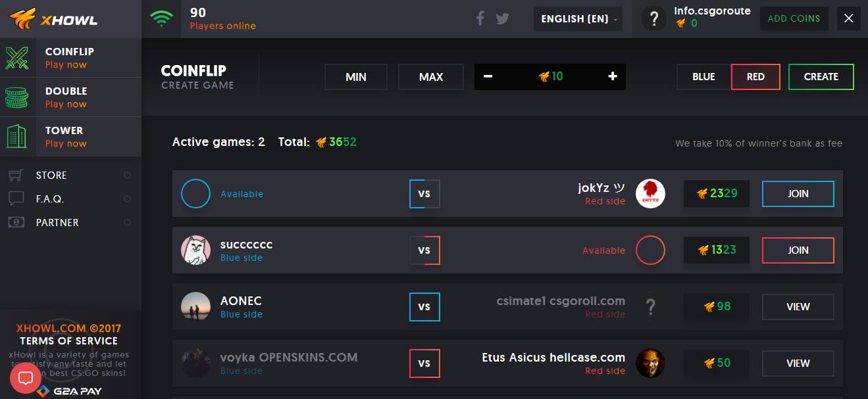
Task: Open the English (EN) language dropdown
Action: tap(579, 19)
